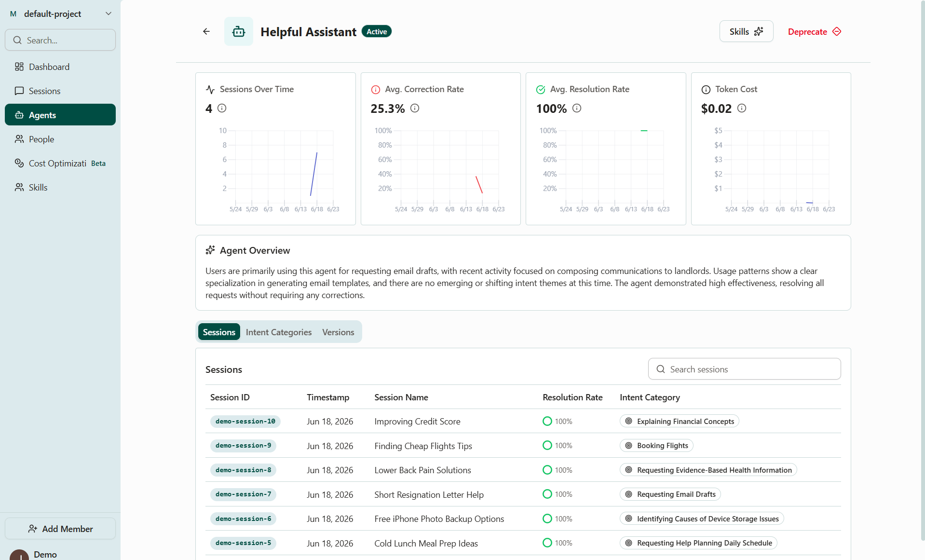Click the target icon in Booking Flights tag
Viewport: 925px width, 560px height.
point(628,445)
